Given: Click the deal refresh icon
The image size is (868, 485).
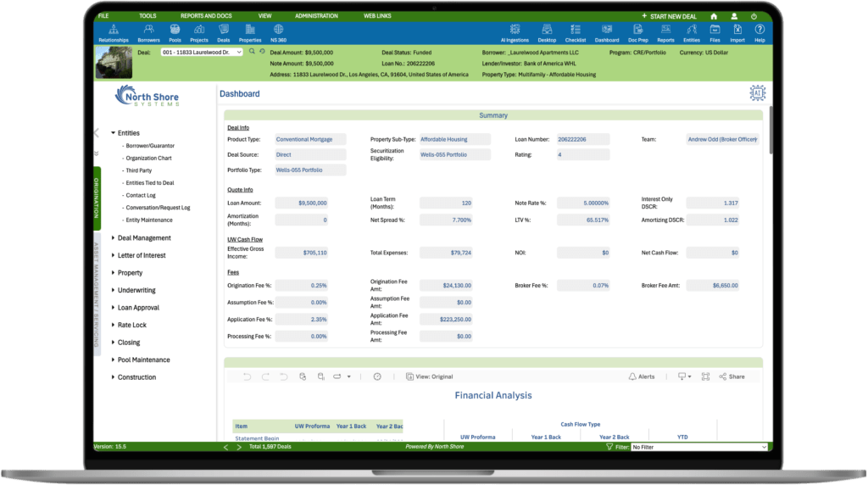Looking at the screenshot, I should pyautogui.click(x=263, y=52).
